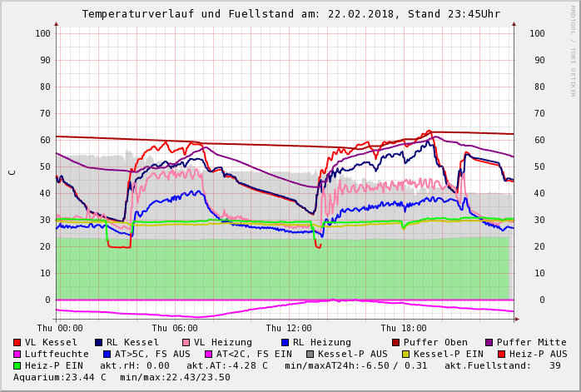Click the gray Kessel-P AUS legend swatch
Image resolution: width=581 pixels, height=392 pixels.
pyautogui.click(x=310, y=354)
